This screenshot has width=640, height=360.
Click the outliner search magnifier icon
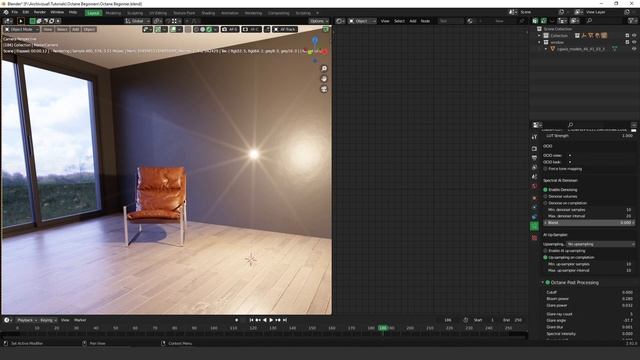tap(589, 21)
